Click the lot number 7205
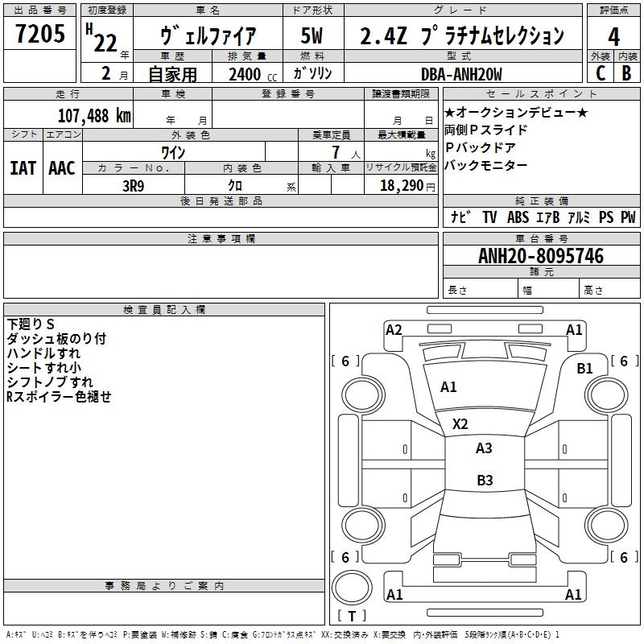The width and height of the screenshot is (644, 644). [x=40, y=36]
